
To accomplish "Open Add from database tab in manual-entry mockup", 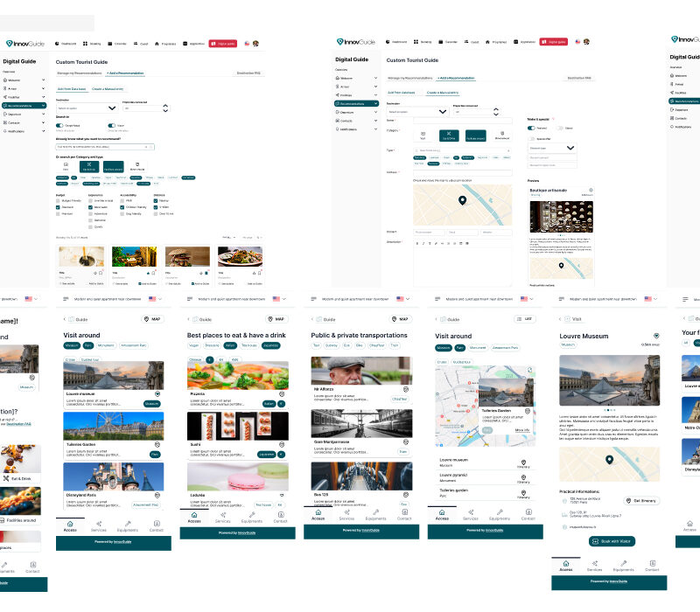I will pyautogui.click(x=402, y=93).
